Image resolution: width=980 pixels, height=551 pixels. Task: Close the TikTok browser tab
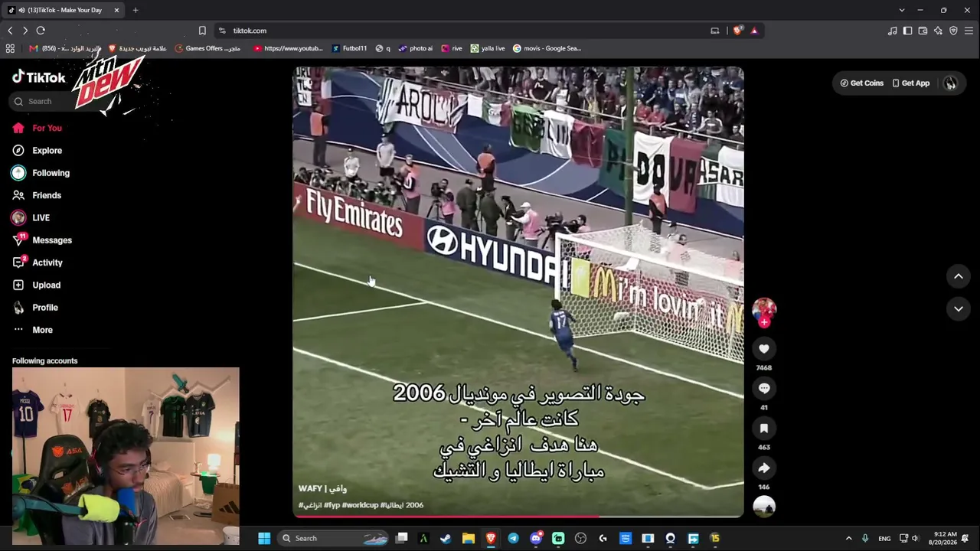pos(116,10)
